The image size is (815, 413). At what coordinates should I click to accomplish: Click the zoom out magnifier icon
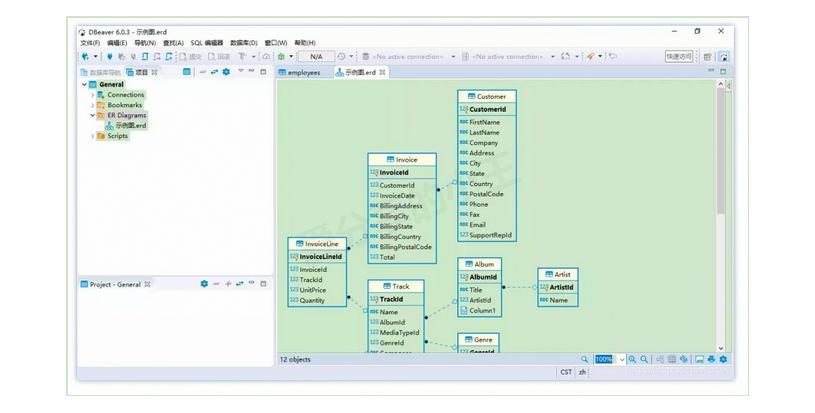pos(645,359)
